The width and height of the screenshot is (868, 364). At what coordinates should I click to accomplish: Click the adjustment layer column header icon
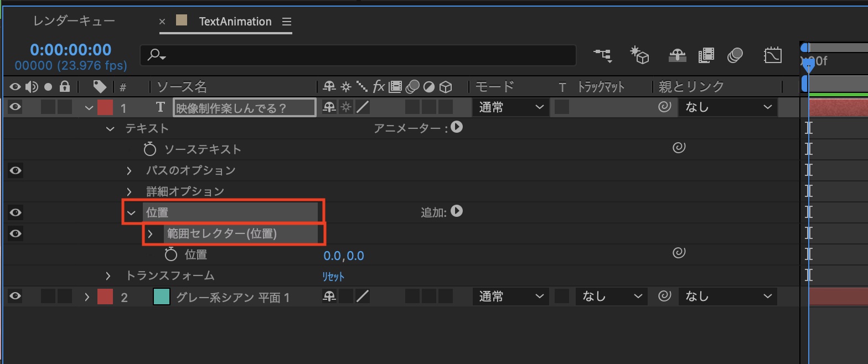(x=429, y=87)
